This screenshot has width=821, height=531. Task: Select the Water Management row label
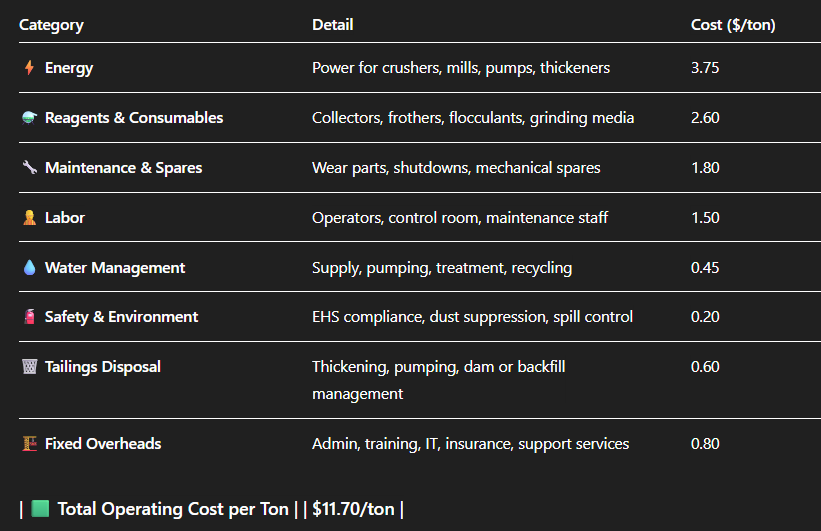click(115, 268)
